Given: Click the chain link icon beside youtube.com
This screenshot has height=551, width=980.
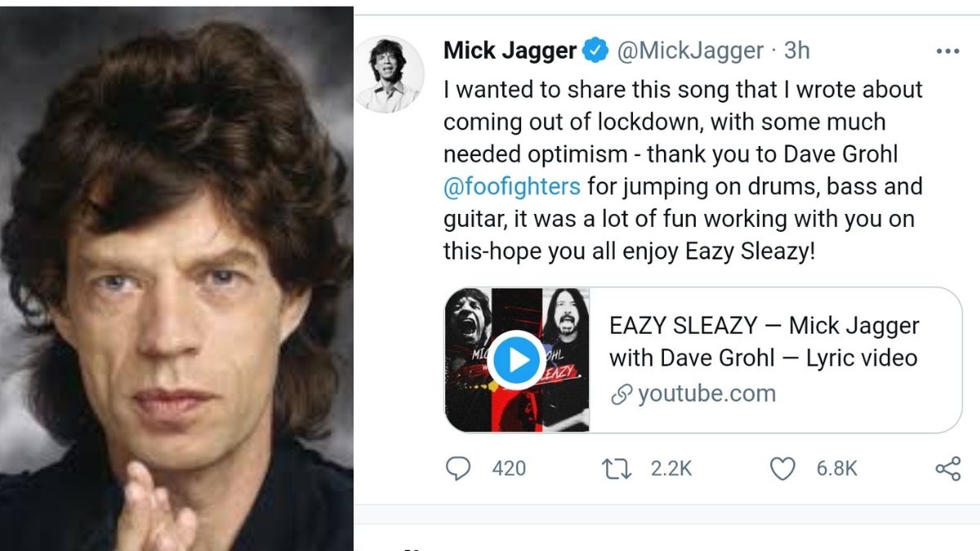Looking at the screenshot, I should pos(621,395).
